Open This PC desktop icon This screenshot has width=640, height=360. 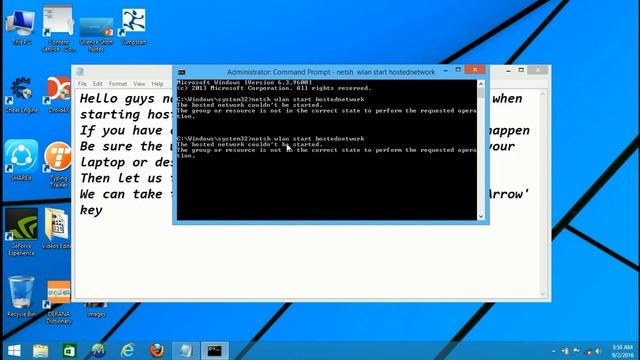(x=21, y=27)
